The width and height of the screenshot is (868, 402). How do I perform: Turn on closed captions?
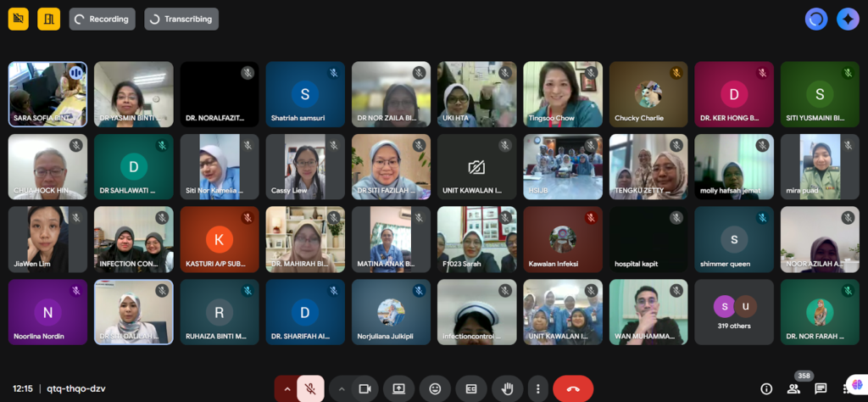tap(470, 388)
